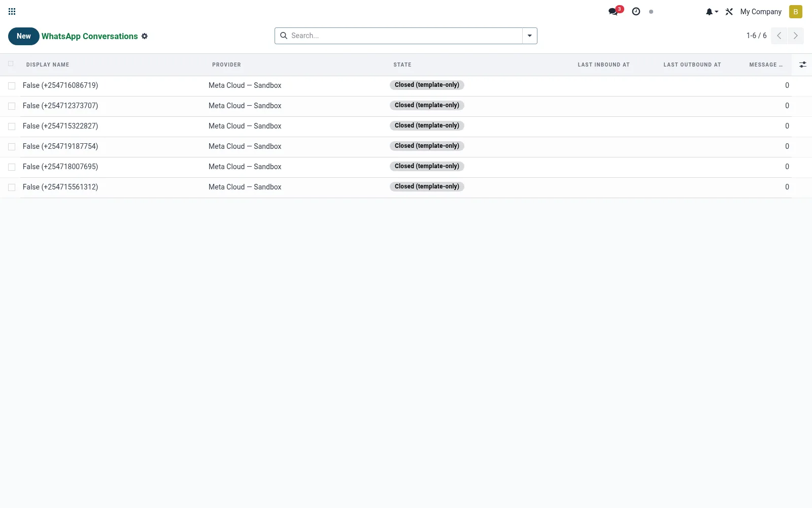
Task: Click Meta Cloud — Sandbox in +254715561312 row
Action: [245, 187]
